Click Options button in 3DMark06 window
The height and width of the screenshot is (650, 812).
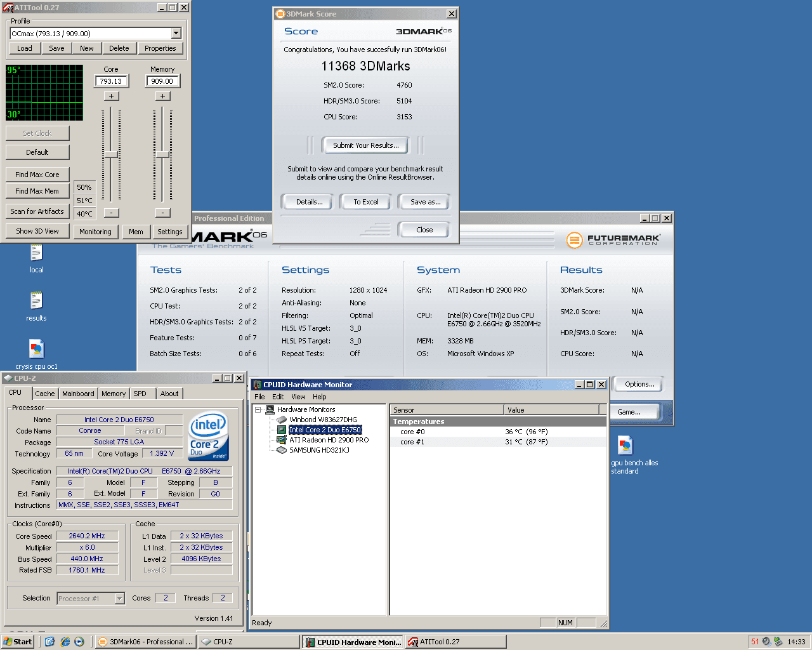(639, 384)
